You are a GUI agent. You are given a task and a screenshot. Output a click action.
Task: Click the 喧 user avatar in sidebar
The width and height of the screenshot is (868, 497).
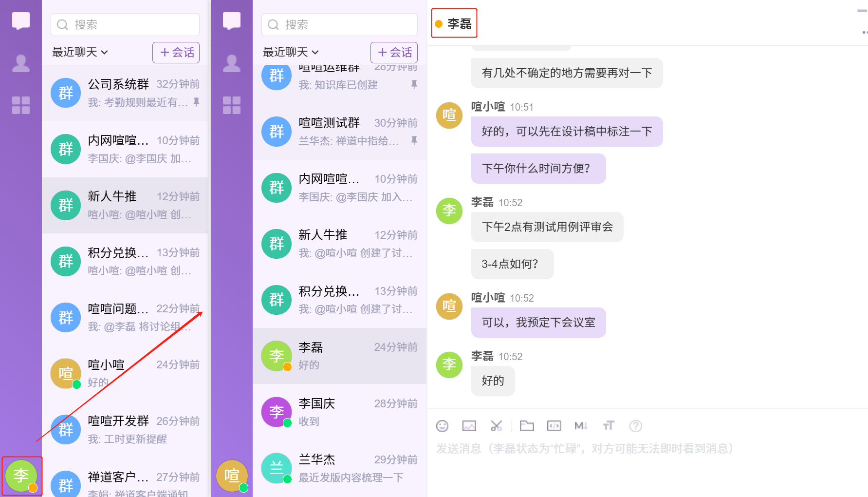232,476
